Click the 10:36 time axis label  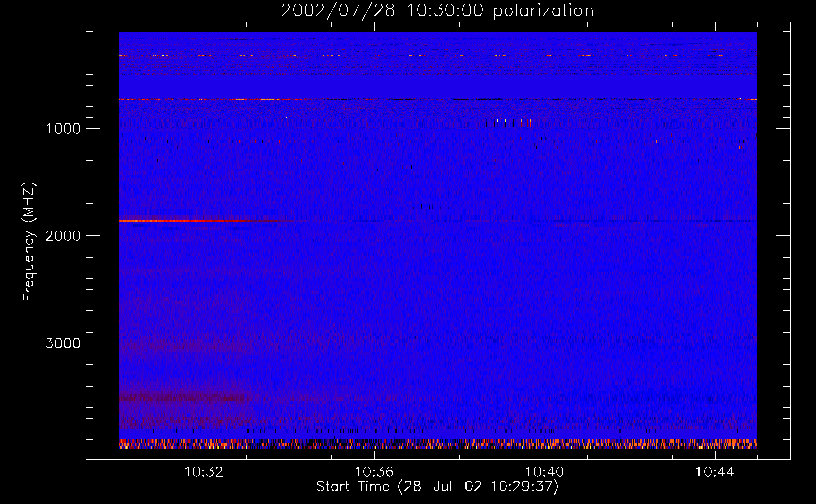coord(374,472)
